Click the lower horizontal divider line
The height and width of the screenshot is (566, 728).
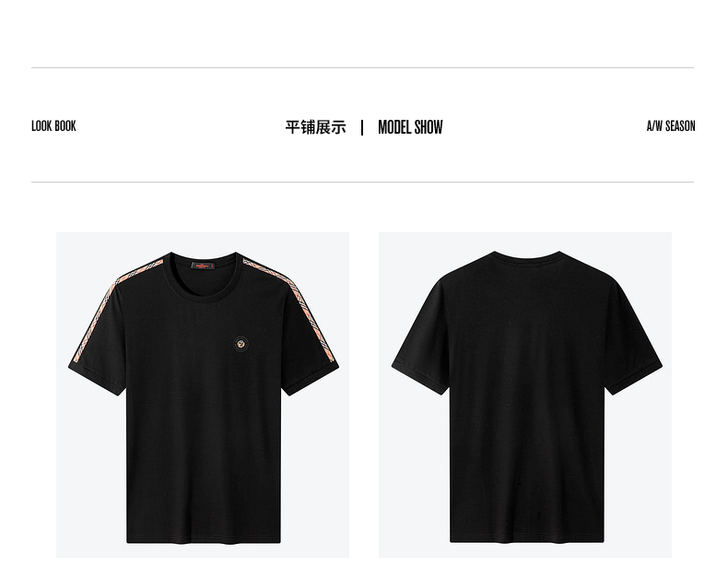[x=362, y=182]
